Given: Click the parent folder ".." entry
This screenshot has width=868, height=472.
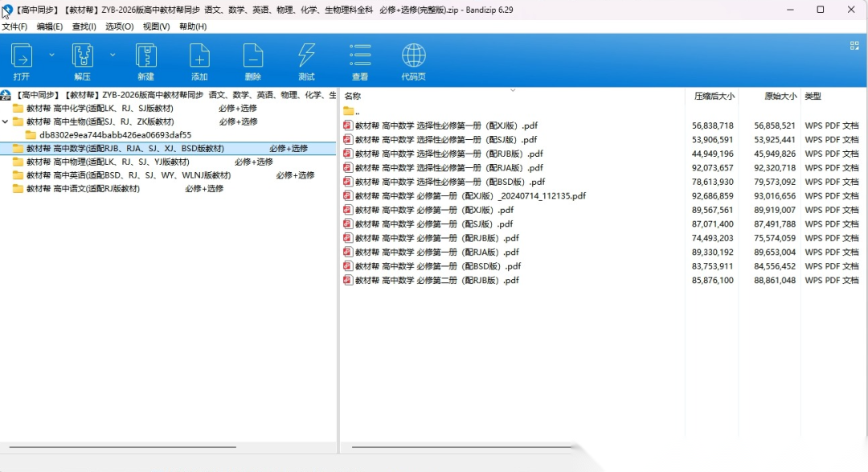Looking at the screenshot, I should [357, 112].
